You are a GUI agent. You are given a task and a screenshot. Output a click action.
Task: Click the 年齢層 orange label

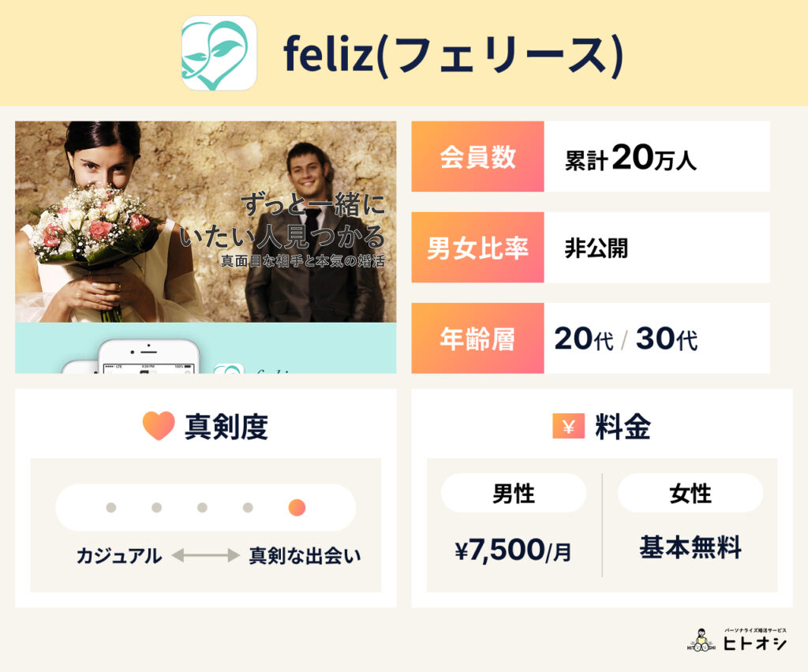click(x=477, y=338)
